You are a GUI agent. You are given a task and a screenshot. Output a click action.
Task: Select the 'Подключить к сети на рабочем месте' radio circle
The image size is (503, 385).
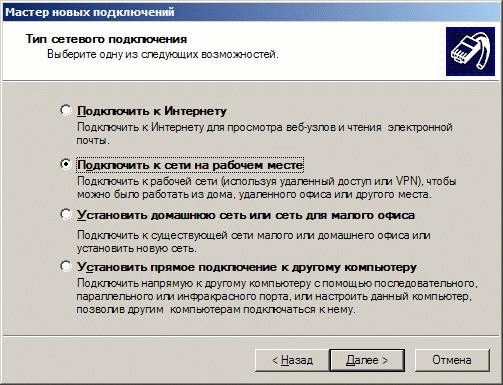tap(66, 164)
